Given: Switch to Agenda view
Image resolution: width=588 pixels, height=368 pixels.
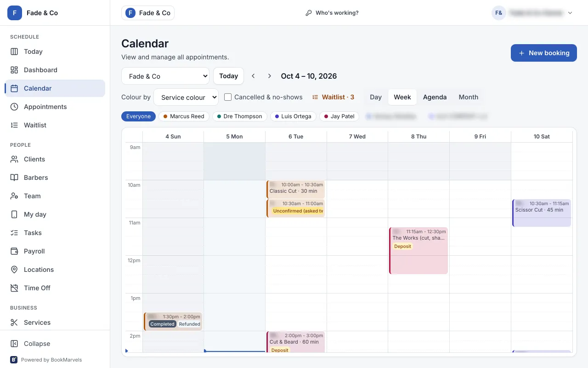Looking at the screenshot, I should click(x=435, y=97).
